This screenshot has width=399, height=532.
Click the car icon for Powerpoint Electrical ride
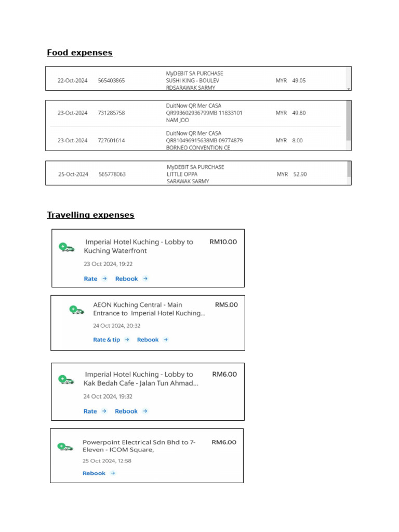[x=65, y=447]
